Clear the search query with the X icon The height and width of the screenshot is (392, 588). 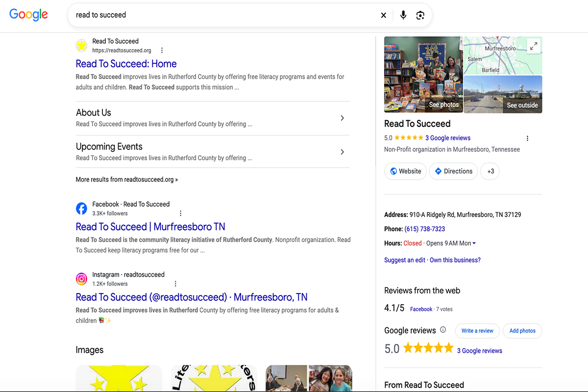point(384,15)
